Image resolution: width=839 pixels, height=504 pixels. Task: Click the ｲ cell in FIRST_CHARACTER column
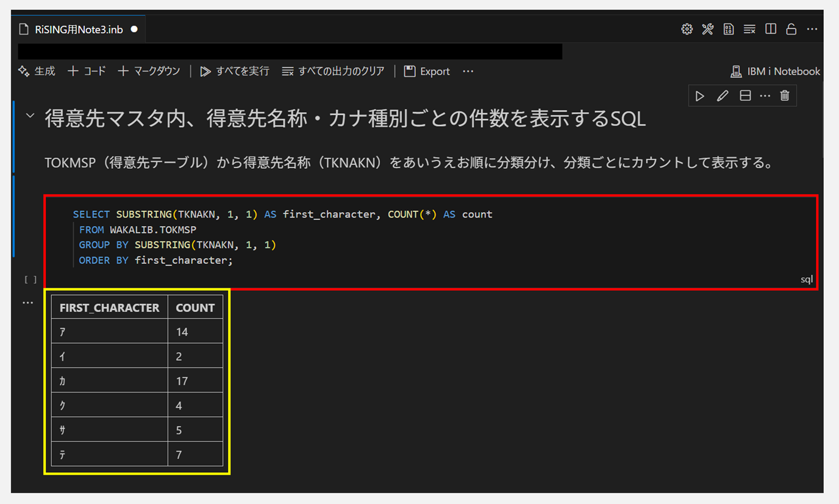(x=110, y=357)
